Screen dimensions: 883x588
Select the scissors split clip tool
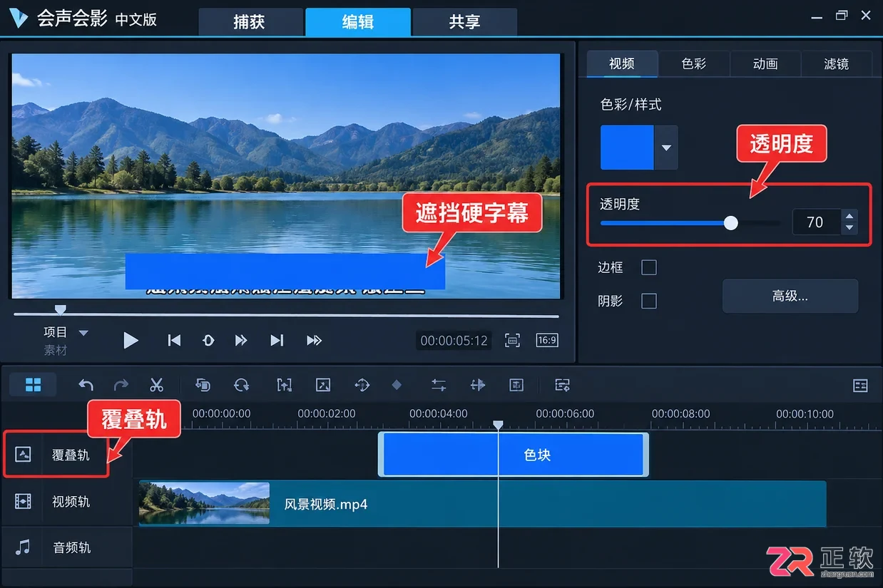[157, 385]
